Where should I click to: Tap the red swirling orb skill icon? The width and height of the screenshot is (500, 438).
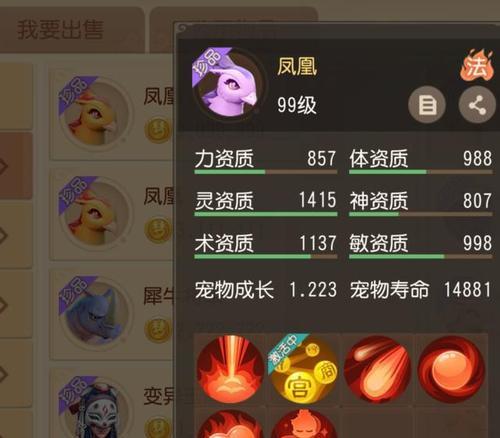tap(451, 369)
